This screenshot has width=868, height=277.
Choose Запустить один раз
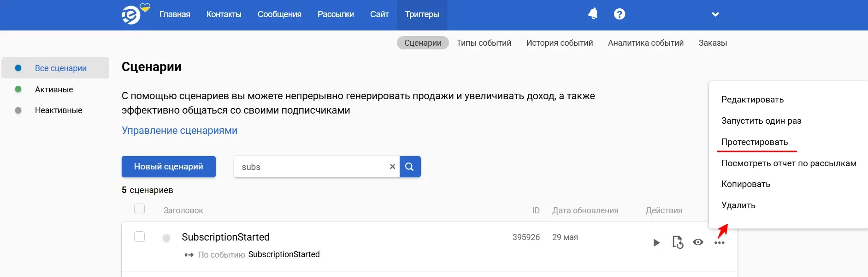coord(761,121)
